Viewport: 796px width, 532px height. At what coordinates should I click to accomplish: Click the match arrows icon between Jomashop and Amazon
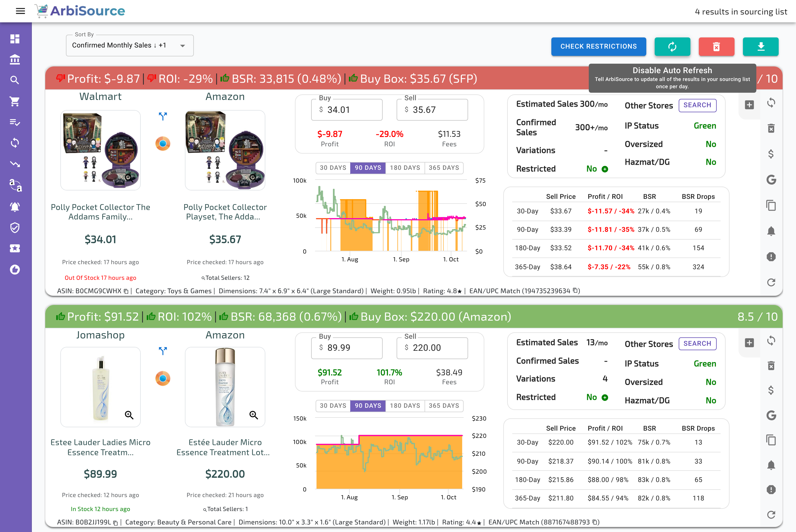[163, 350]
